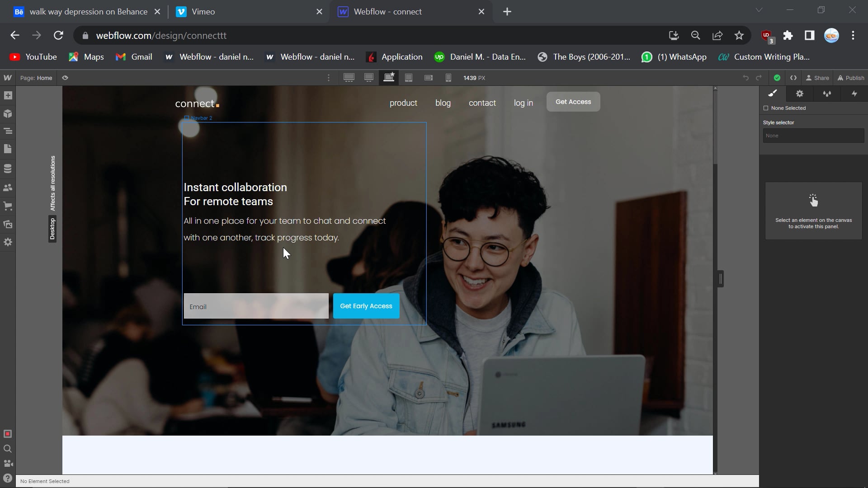Open the Interactions lightning tab
The image size is (868, 488).
(854, 94)
